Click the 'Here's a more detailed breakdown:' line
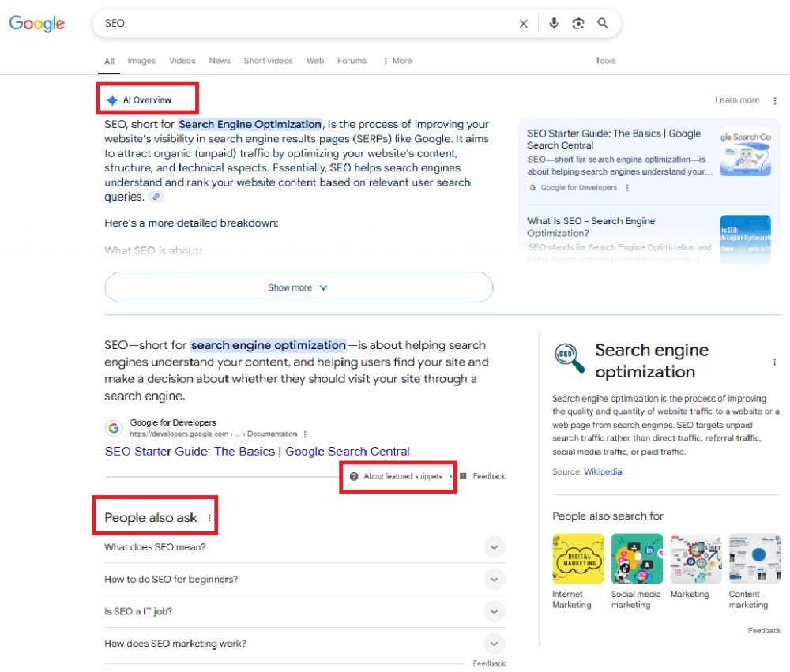 [x=191, y=223]
